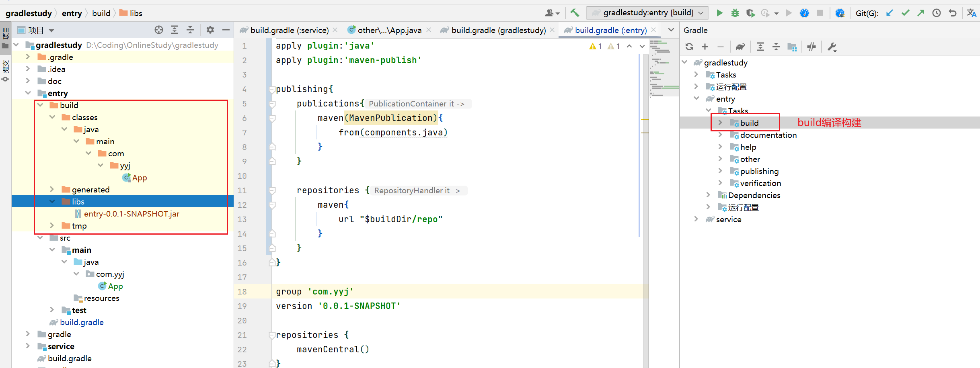980x368 pixels.
Task: Run with coverage shield icon
Action: [750, 13]
